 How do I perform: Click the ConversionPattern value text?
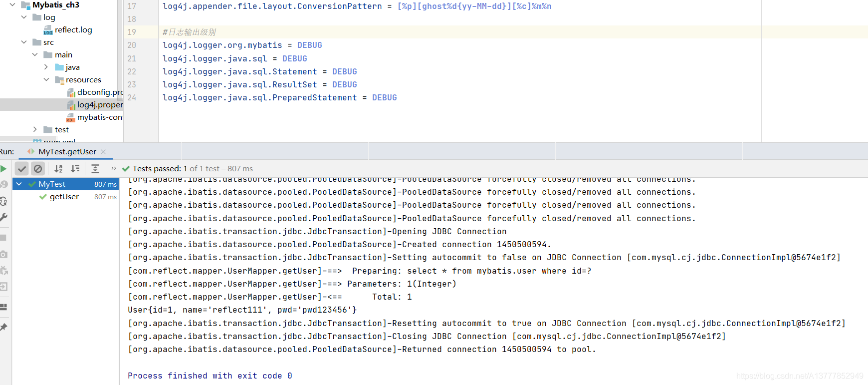tap(474, 6)
